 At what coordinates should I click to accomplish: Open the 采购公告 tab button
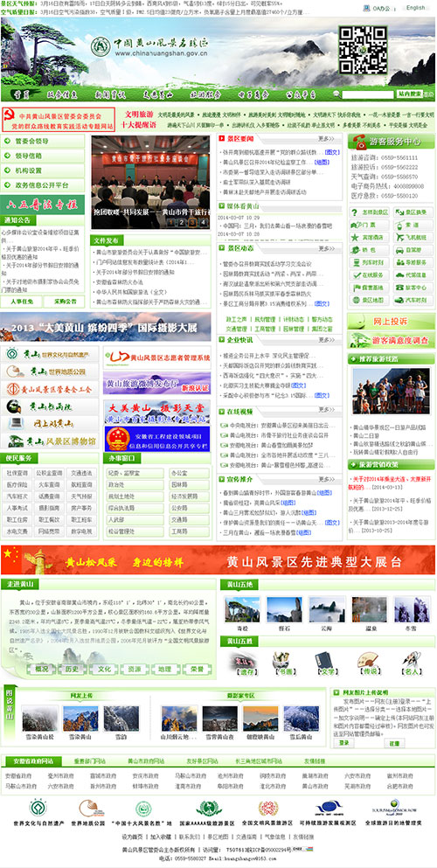tap(64, 302)
